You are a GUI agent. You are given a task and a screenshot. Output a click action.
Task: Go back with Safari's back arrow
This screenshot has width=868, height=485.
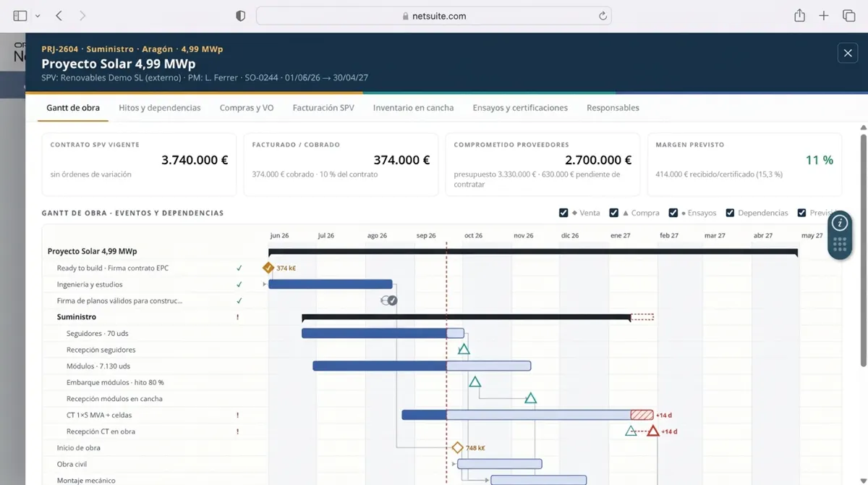click(59, 16)
